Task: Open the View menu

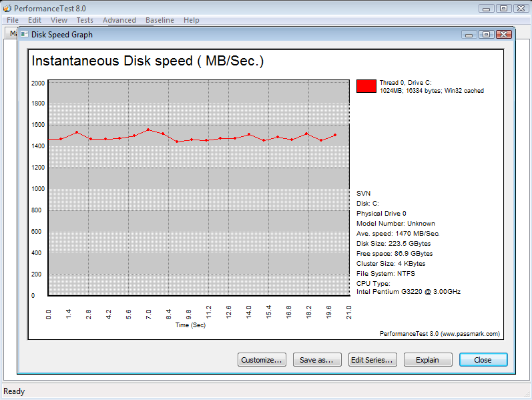Action: point(59,20)
